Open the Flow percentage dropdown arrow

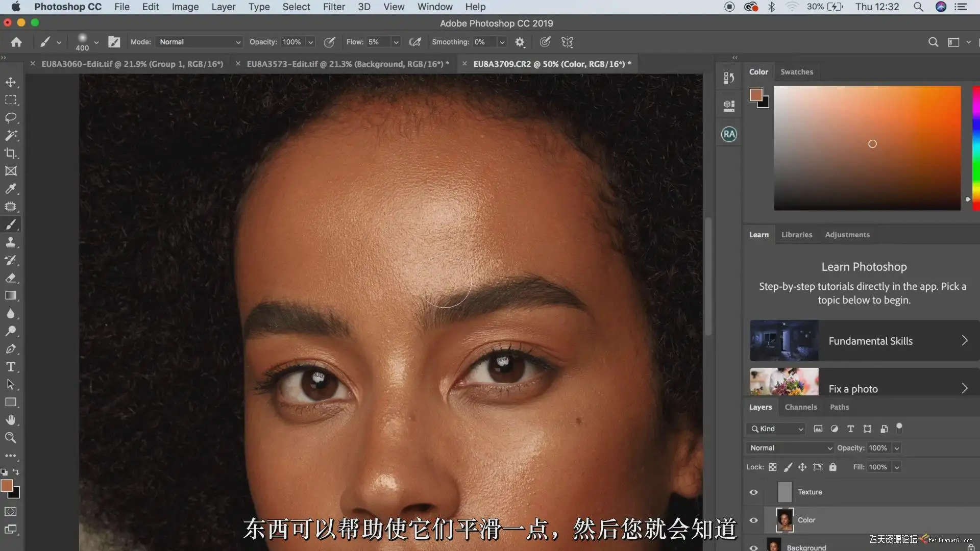[x=396, y=42]
